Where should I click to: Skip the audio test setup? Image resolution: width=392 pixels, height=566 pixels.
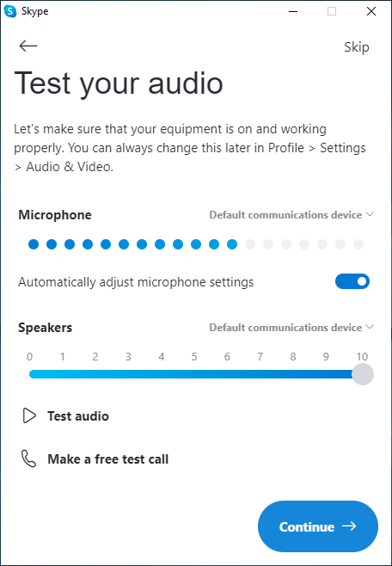(x=356, y=47)
